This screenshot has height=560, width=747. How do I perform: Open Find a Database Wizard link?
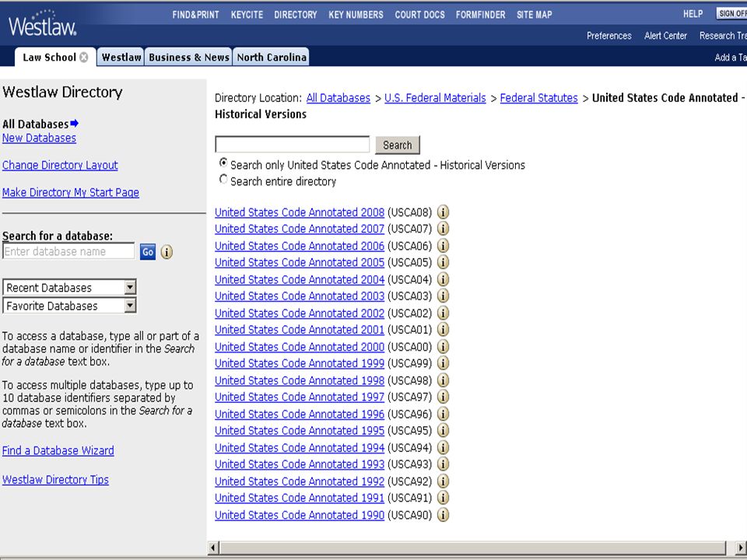tap(58, 450)
